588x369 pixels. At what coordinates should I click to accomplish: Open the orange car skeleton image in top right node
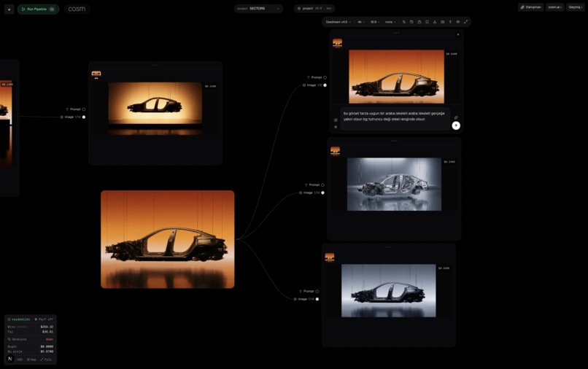tap(396, 77)
